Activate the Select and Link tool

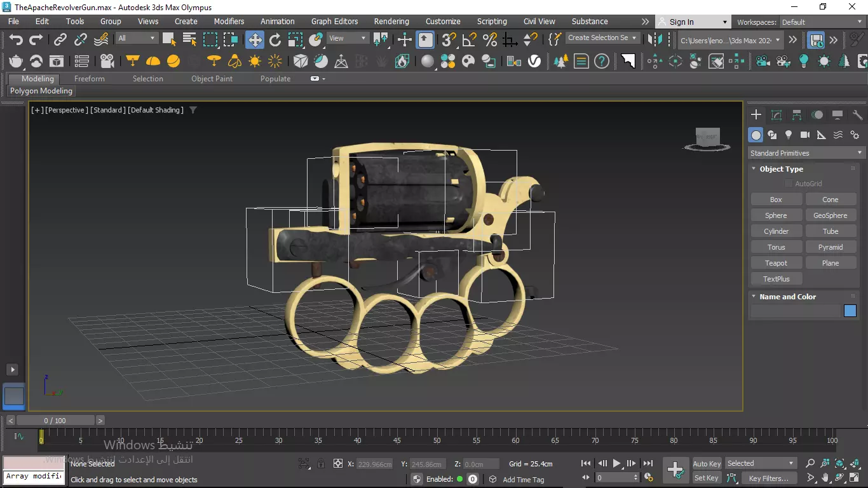click(60, 39)
